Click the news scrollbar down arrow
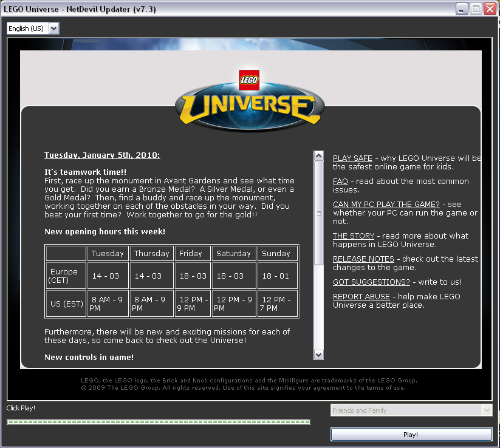The height and width of the screenshot is (448, 500). coord(318,355)
